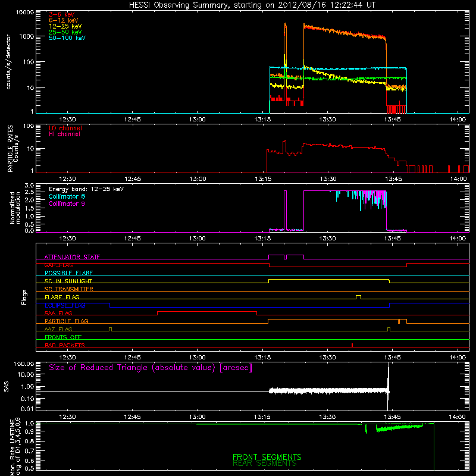Select the Collimator 9 legend label
This screenshot has height=476, width=476.
point(67,203)
